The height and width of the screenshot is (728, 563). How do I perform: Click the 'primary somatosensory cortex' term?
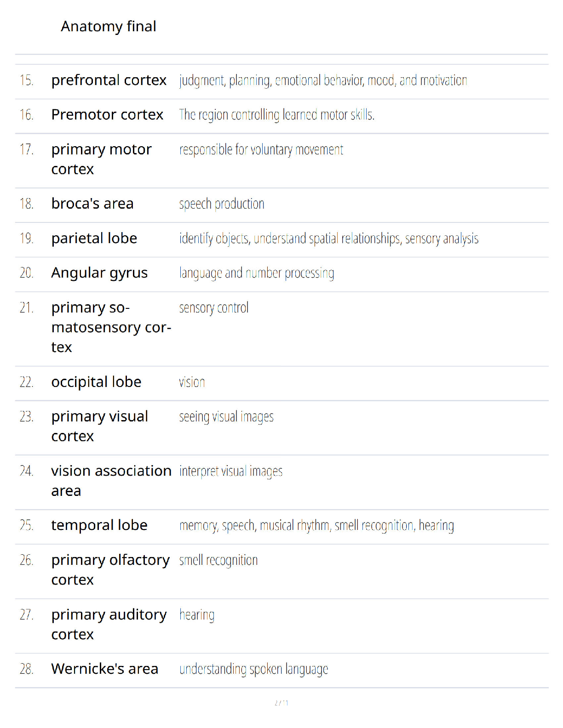[111, 327]
